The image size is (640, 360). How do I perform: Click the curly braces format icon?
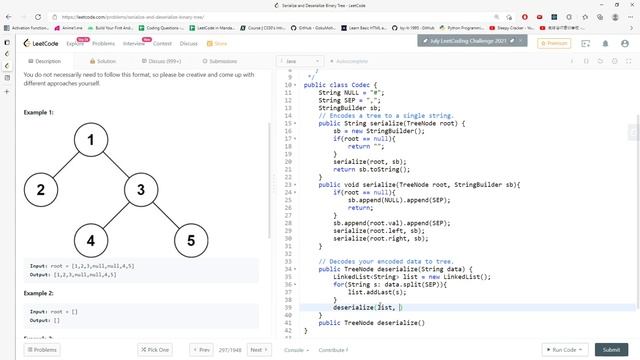click(586, 61)
